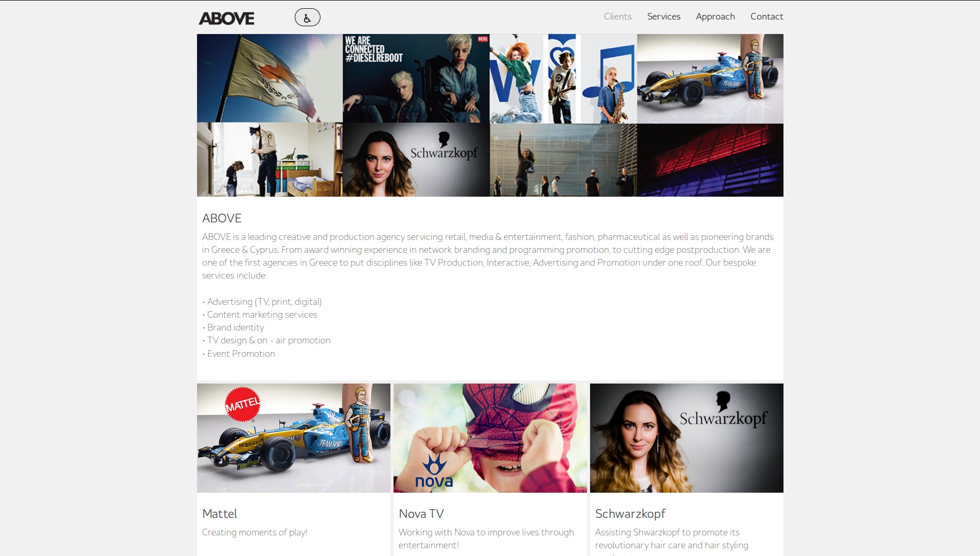Open the dancers by glass building image
Screen dimensions: 980x556
pos(563,160)
